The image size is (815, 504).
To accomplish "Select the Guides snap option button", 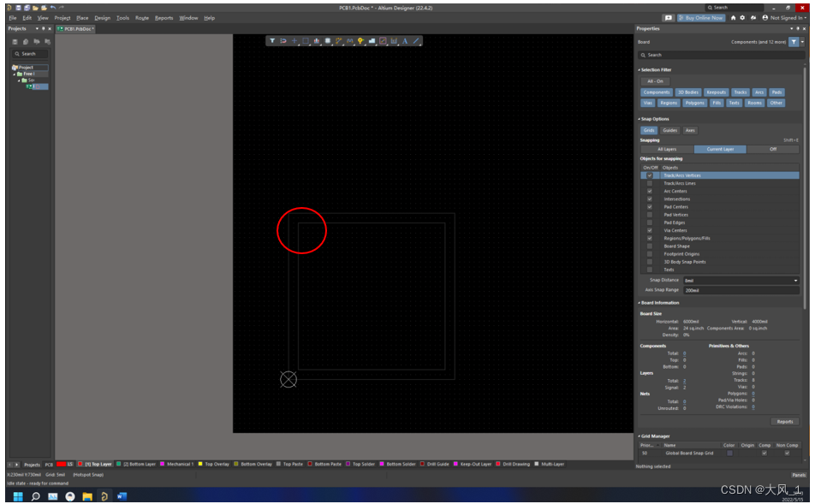I will 670,130.
